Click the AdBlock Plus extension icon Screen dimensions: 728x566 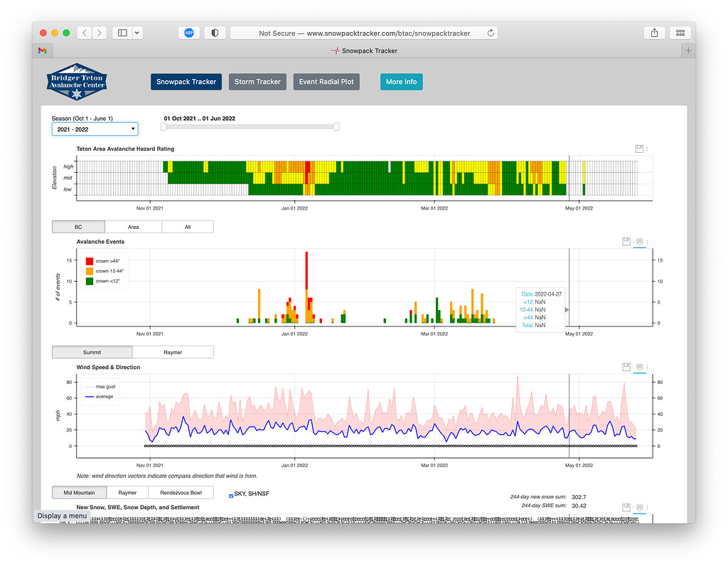tap(188, 33)
